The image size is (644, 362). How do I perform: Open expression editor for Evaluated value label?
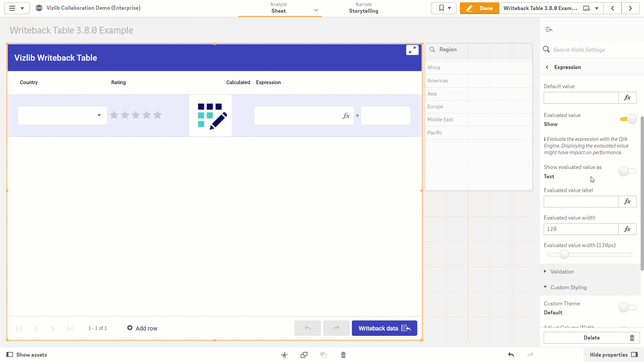627,201
